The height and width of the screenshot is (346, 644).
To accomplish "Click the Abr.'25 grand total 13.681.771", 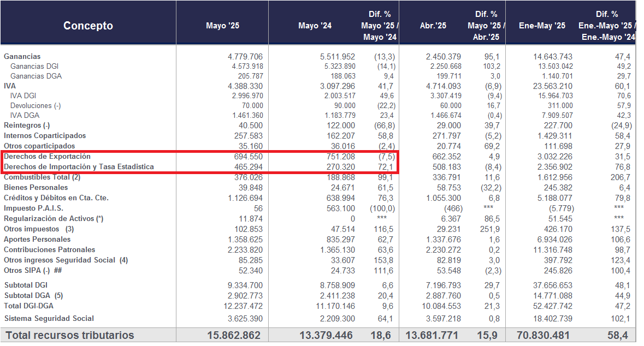I will click(432, 335).
